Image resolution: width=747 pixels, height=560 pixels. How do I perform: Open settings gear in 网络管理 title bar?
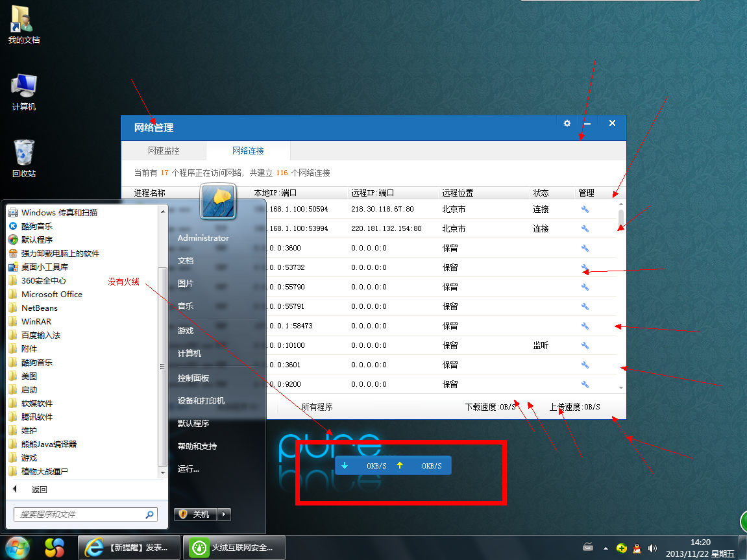[x=567, y=123]
